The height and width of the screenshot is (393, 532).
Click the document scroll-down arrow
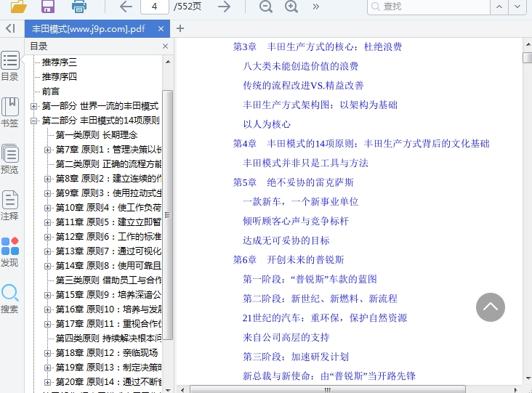point(528,378)
